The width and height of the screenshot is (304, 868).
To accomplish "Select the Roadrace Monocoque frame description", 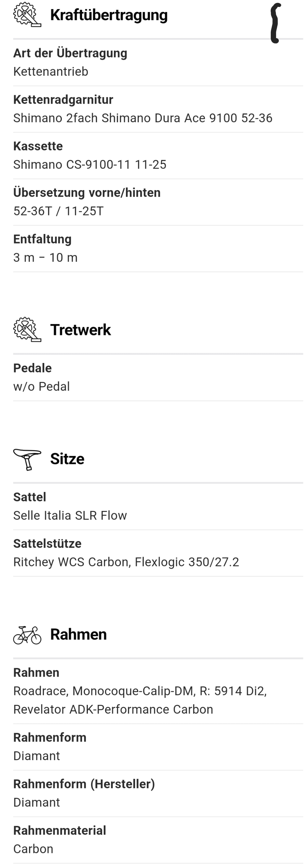I will tap(140, 700).
